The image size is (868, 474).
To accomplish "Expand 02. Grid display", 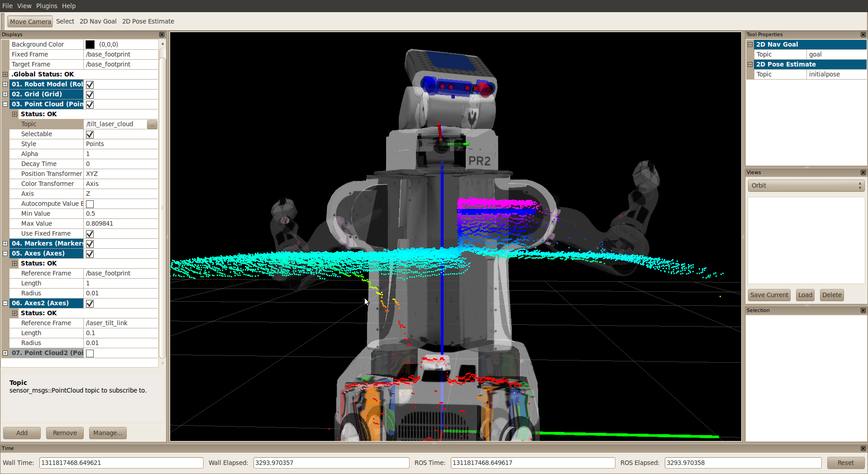I will click(5, 94).
